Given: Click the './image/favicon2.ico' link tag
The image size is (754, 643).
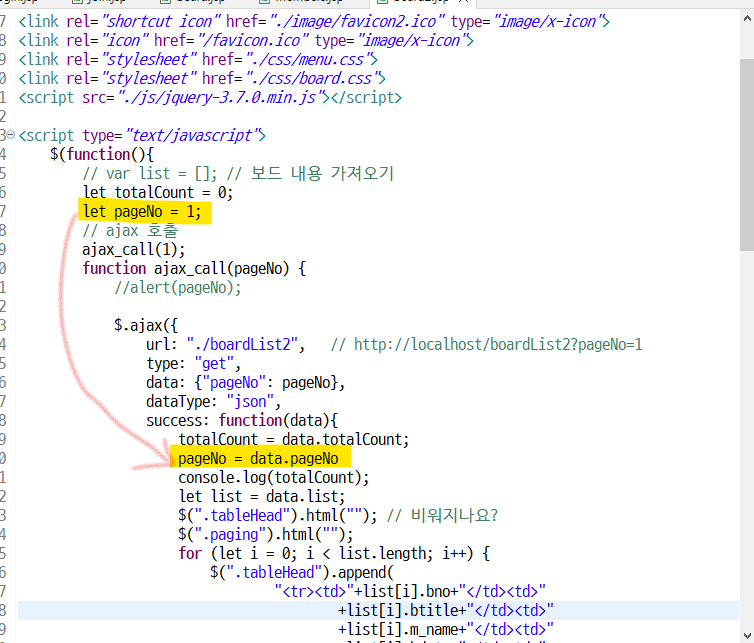Looking at the screenshot, I should 314,22.
